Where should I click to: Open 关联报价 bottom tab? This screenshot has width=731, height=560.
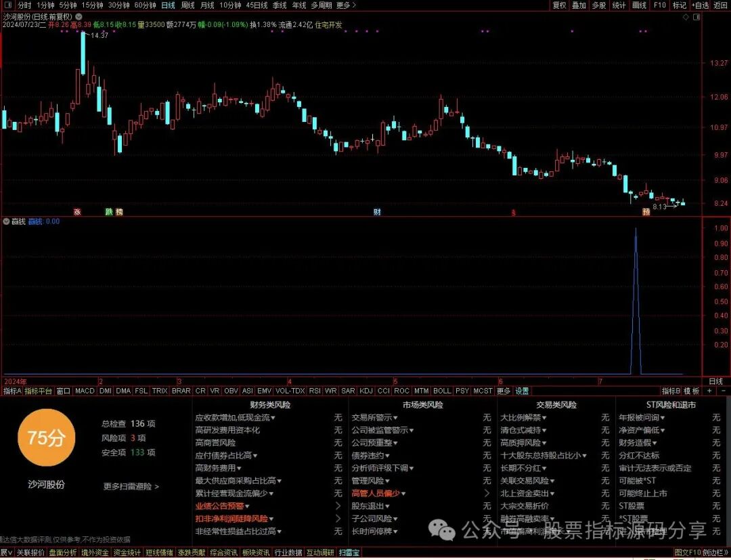(30, 553)
